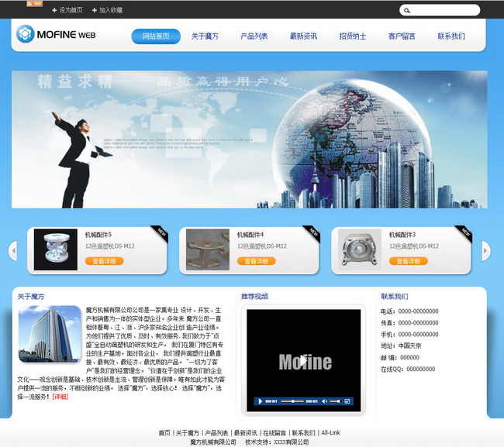Click 设为首页 in the top bar

pyautogui.click(x=67, y=10)
